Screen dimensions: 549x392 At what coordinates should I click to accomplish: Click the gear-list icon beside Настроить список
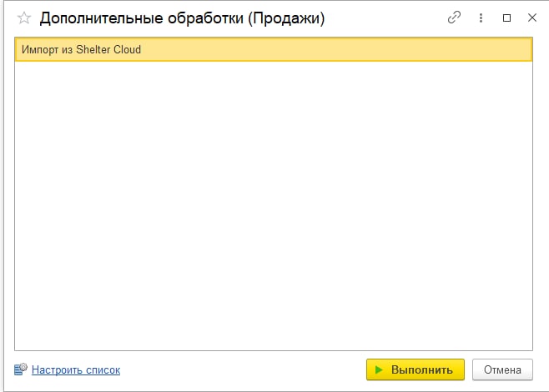pos(21,369)
